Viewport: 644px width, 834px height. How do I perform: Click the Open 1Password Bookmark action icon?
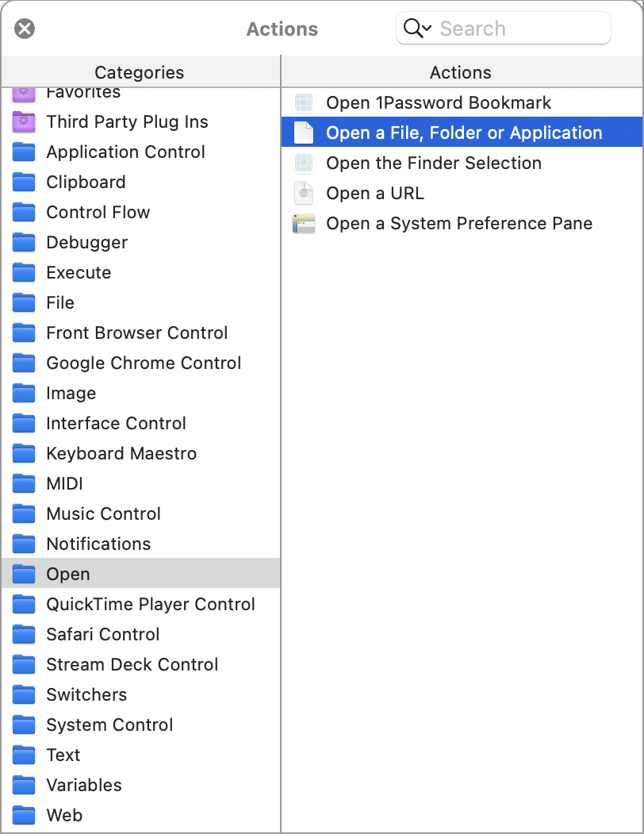[x=304, y=103]
